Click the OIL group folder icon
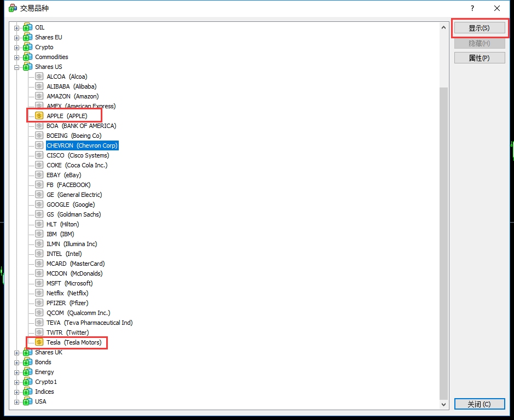Image resolution: width=514 pixels, height=420 pixels. pos(28,27)
